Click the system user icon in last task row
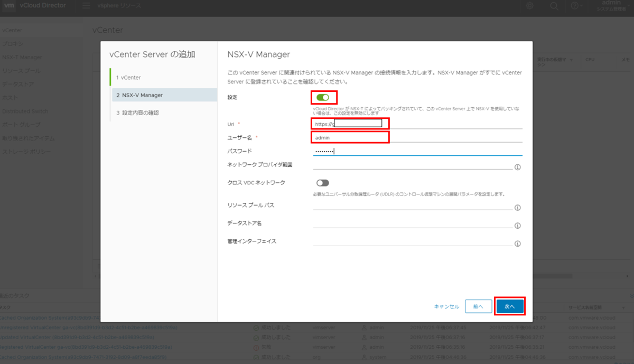The height and width of the screenshot is (364, 634). pos(365,357)
